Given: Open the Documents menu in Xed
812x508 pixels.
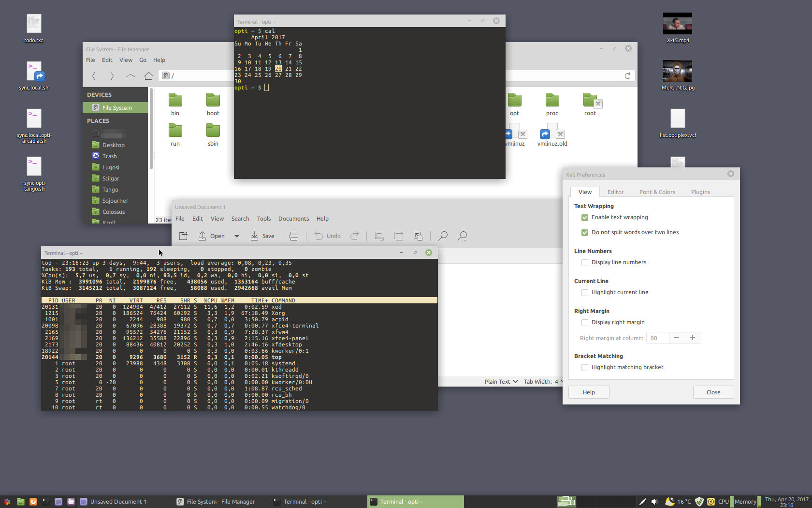Looking at the screenshot, I should [293, 219].
